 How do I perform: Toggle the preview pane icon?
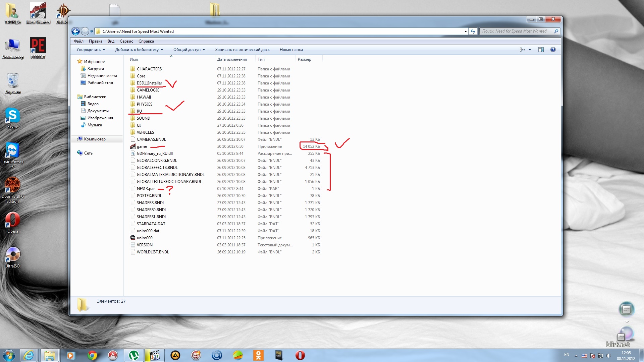(541, 50)
